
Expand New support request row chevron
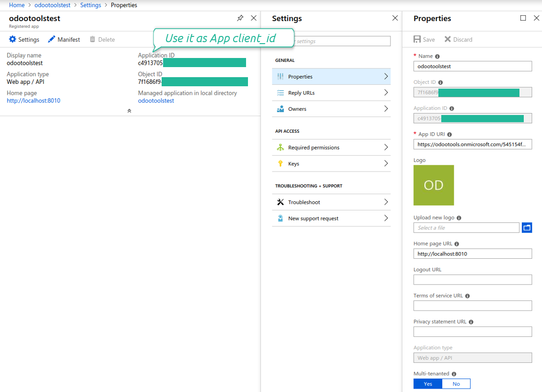click(386, 218)
